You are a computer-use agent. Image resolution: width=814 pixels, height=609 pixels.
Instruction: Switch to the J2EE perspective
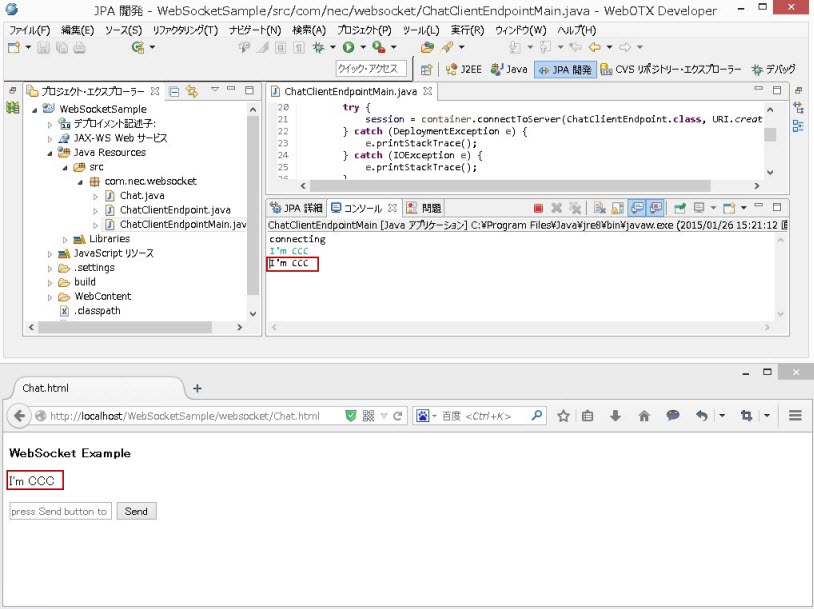point(463,69)
